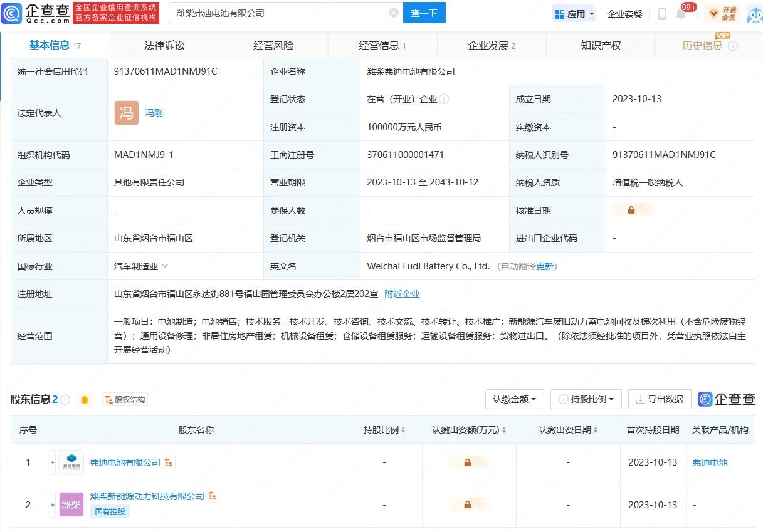The image size is (763, 532).
Task: Expand the 汽车制造业 industry chevron
Action: 165,266
